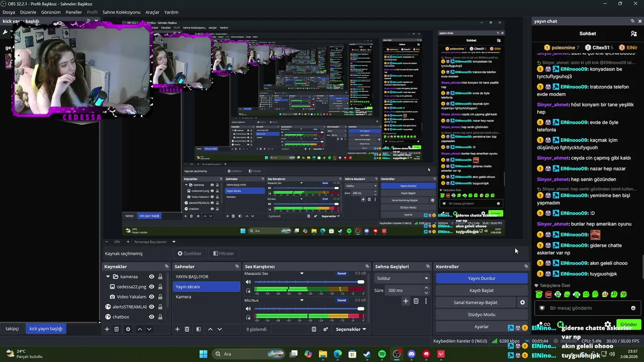Enable Stüdyo Modu
The image size is (644, 362).
click(481, 315)
